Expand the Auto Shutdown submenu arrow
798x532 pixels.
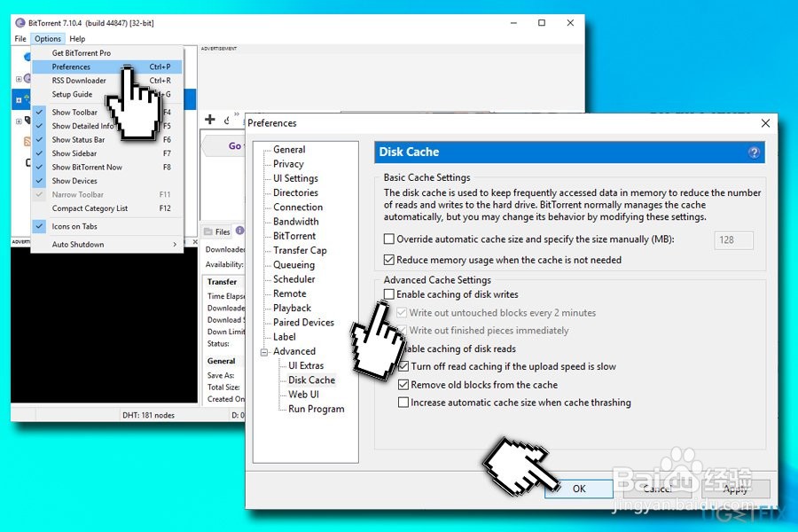click(x=175, y=245)
